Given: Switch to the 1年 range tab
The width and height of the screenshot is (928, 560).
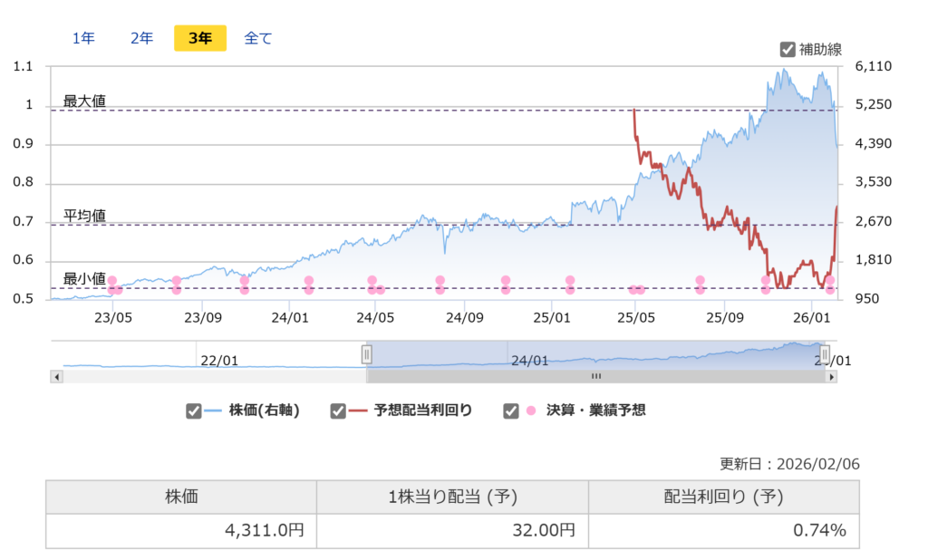Looking at the screenshot, I should pyautogui.click(x=83, y=38).
